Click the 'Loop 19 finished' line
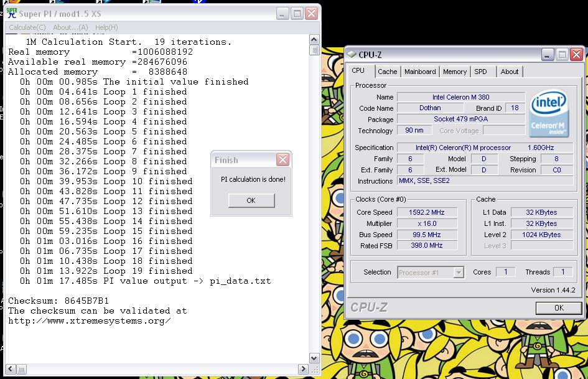588x379 pixels. (106, 271)
